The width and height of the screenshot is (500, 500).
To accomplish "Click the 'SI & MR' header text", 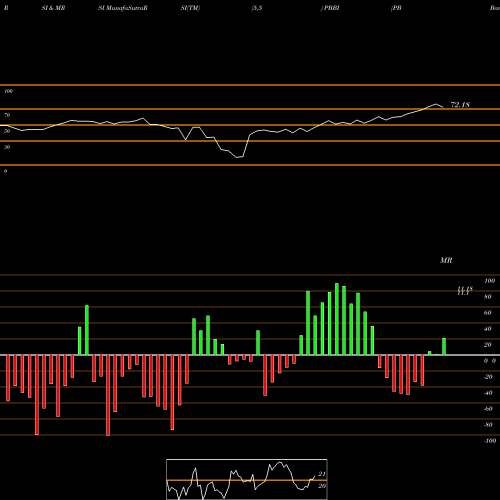I will (53, 8).
